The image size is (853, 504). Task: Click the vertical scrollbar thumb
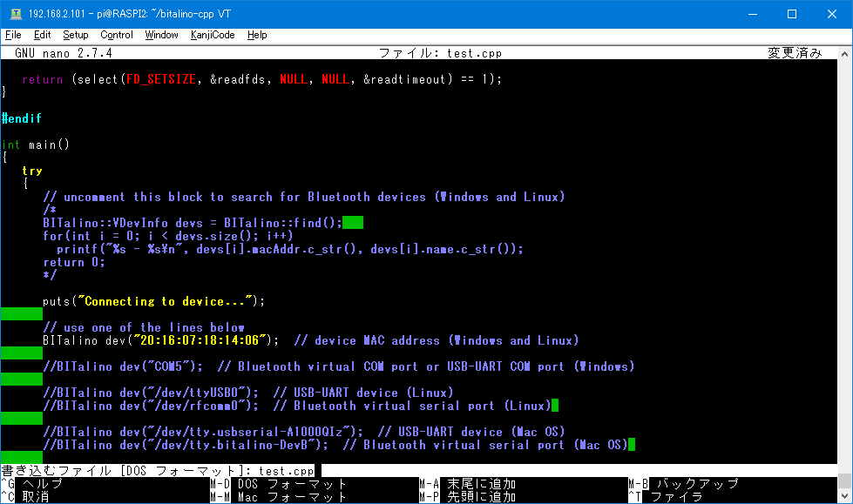844,480
